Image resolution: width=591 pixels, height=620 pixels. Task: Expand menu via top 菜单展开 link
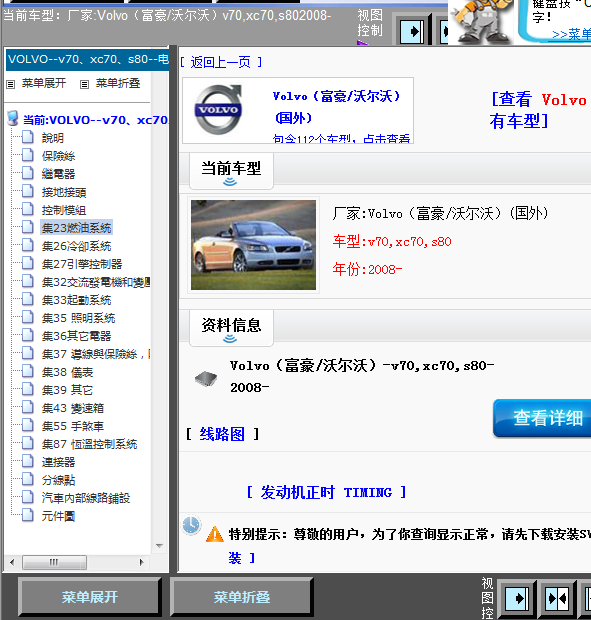tap(43, 83)
